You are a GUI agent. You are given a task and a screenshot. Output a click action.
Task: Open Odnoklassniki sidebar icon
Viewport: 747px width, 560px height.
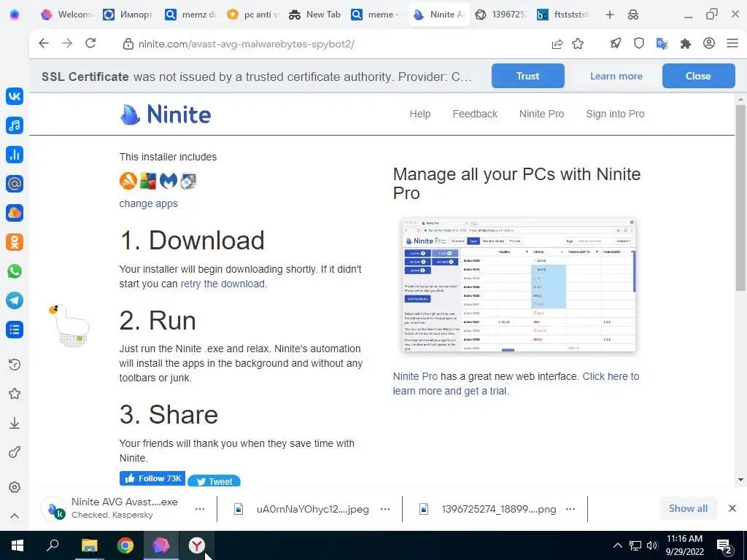pos(15,242)
